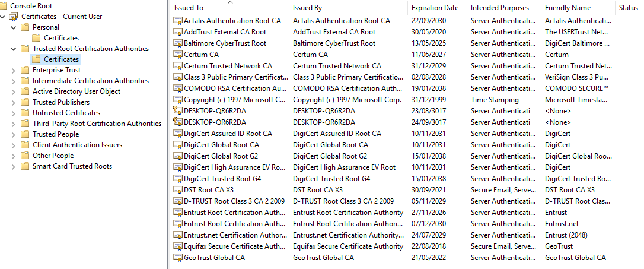Click the Certum CA certificate icon
The height and width of the screenshot is (269, 644).
point(178,55)
